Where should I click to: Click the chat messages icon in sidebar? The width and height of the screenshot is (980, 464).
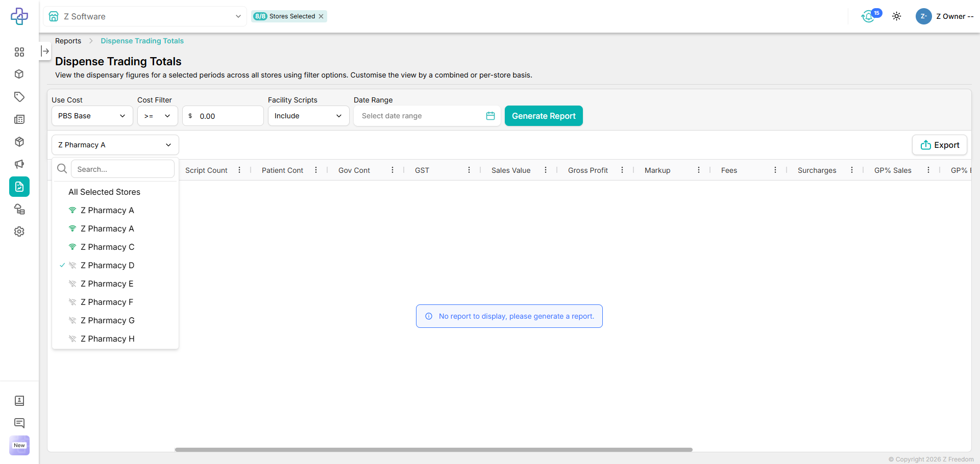(19, 423)
